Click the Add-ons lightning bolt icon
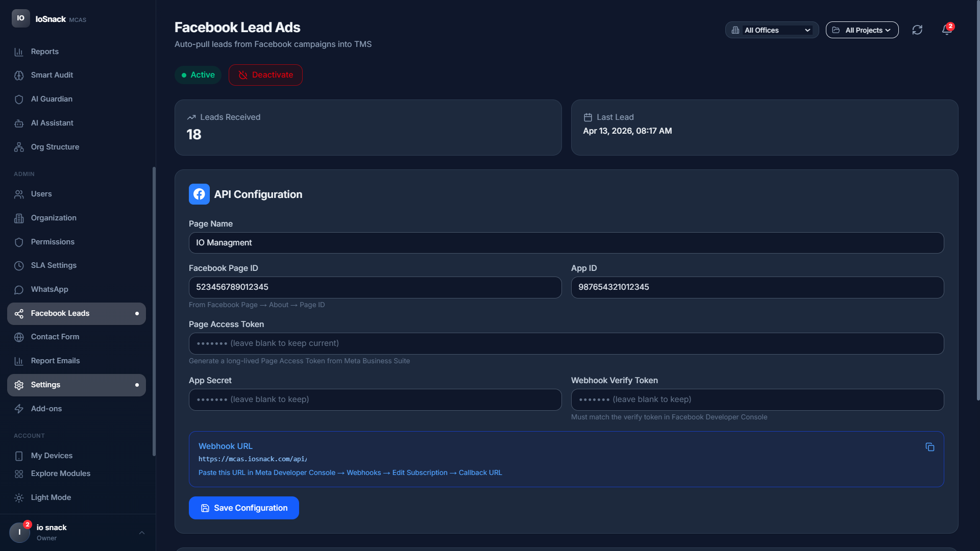 pos(19,409)
